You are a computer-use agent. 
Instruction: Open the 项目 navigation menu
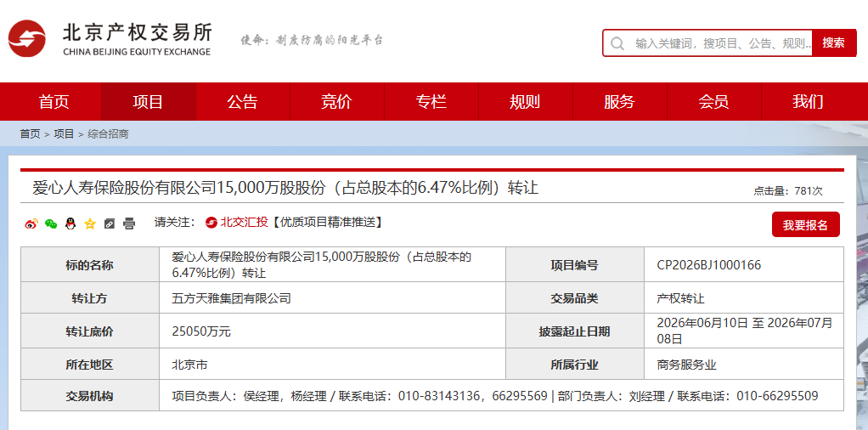pyautogui.click(x=149, y=101)
